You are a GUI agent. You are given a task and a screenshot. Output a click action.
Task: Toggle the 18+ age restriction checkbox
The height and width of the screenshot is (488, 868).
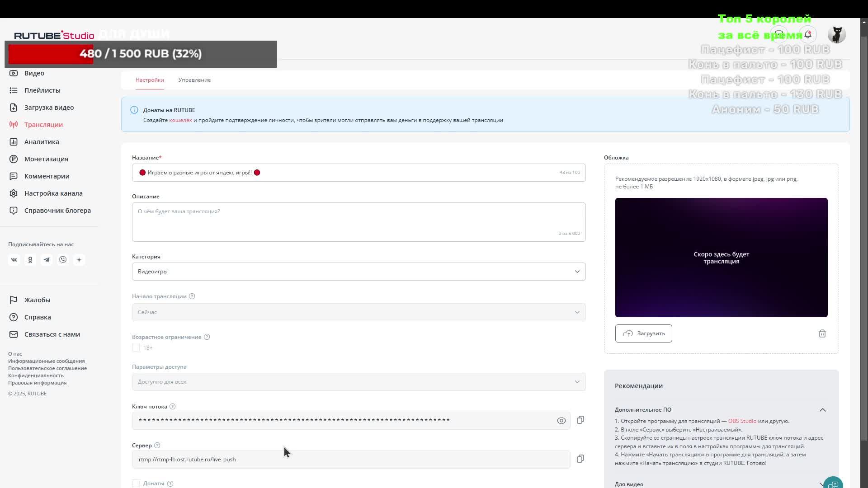pos(136,348)
